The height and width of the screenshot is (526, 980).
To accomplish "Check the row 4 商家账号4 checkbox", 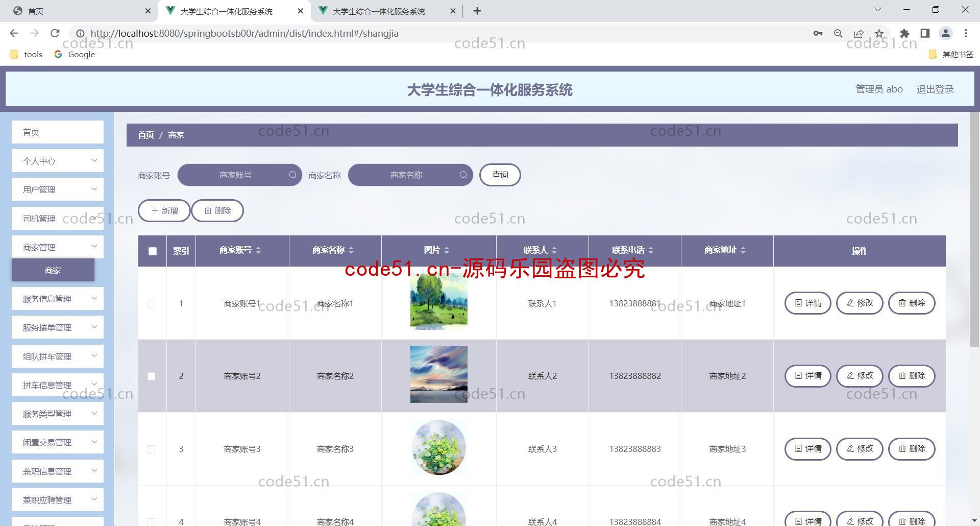I will tap(151, 522).
